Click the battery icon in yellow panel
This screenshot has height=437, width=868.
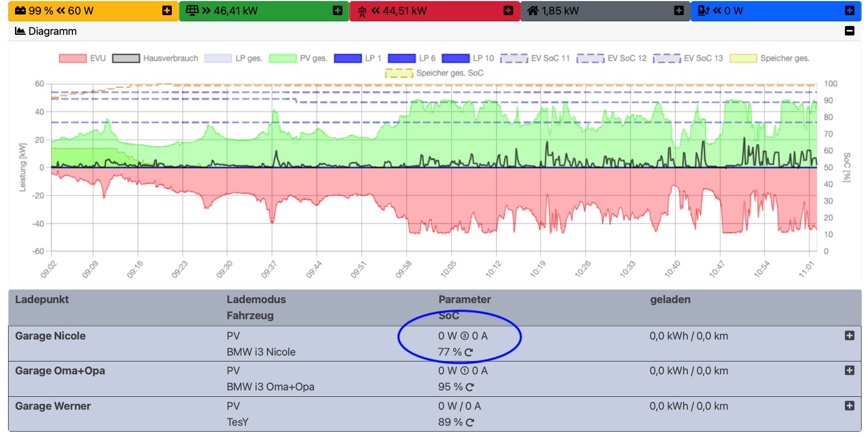tap(20, 11)
